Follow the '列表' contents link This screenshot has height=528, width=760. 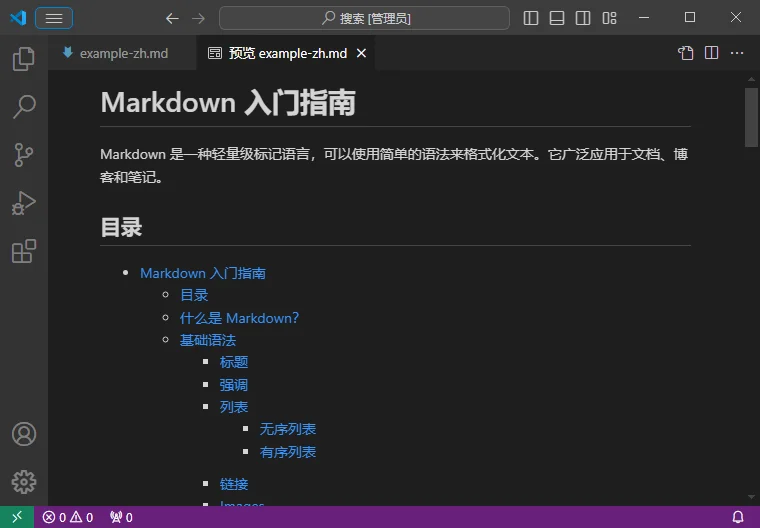click(x=234, y=407)
